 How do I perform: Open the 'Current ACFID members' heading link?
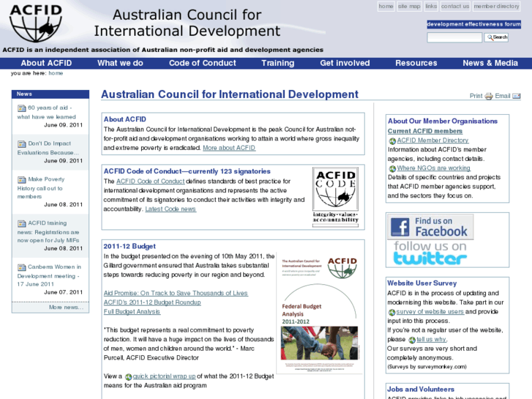(425, 131)
